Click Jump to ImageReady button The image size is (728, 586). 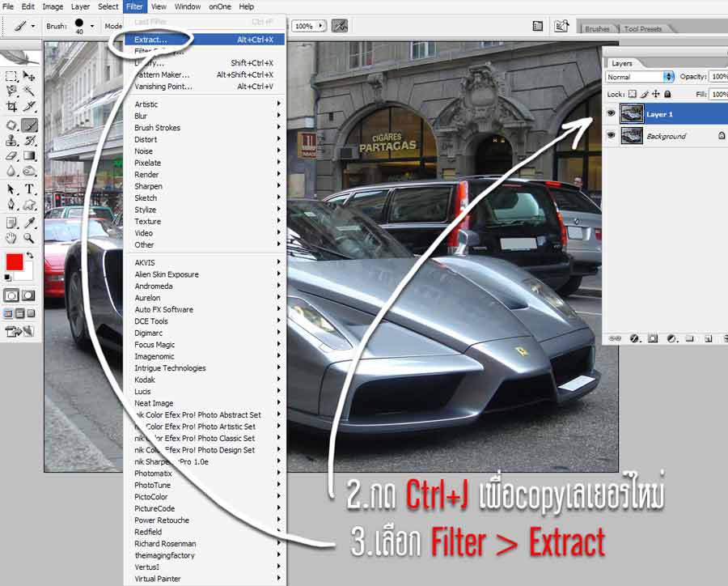pos(19,331)
